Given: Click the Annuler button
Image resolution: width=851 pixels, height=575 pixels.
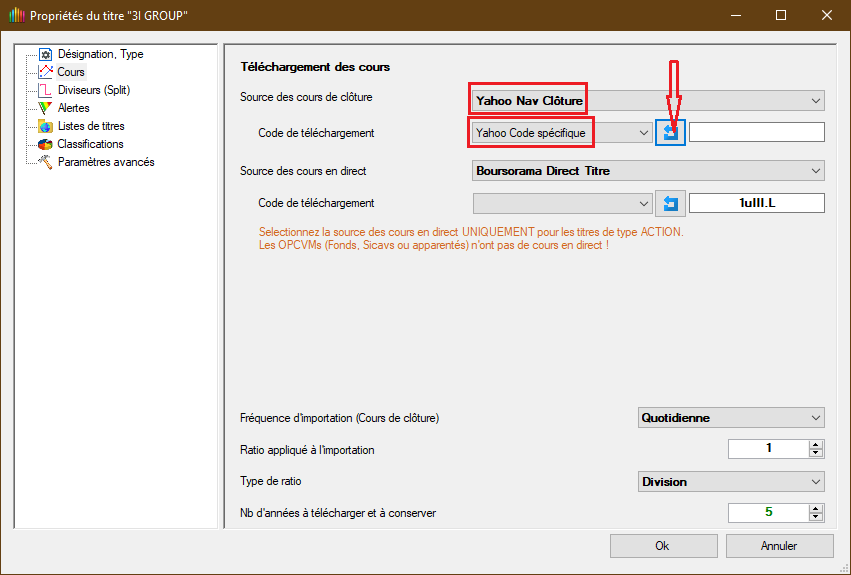Looking at the screenshot, I should [779, 546].
